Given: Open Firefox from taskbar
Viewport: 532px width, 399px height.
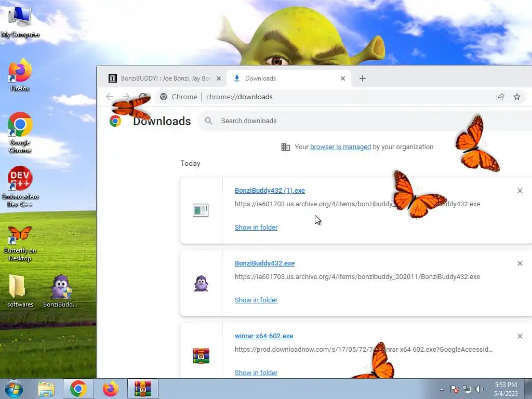Looking at the screenshot, I should point(111,389).
